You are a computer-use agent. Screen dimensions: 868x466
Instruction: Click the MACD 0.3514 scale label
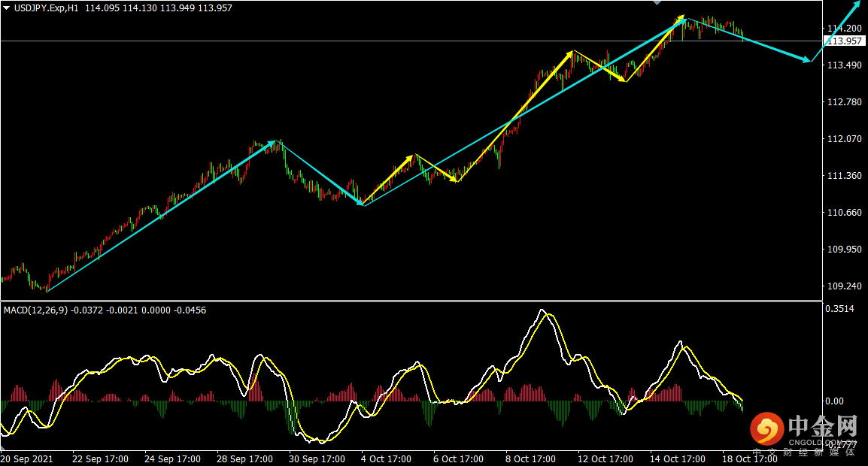839,308
